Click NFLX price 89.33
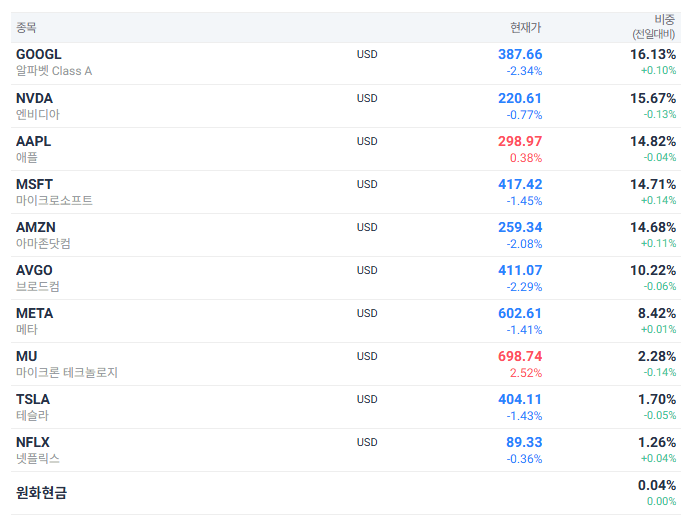This screenshot has height=525, width=693. [524, 442]
